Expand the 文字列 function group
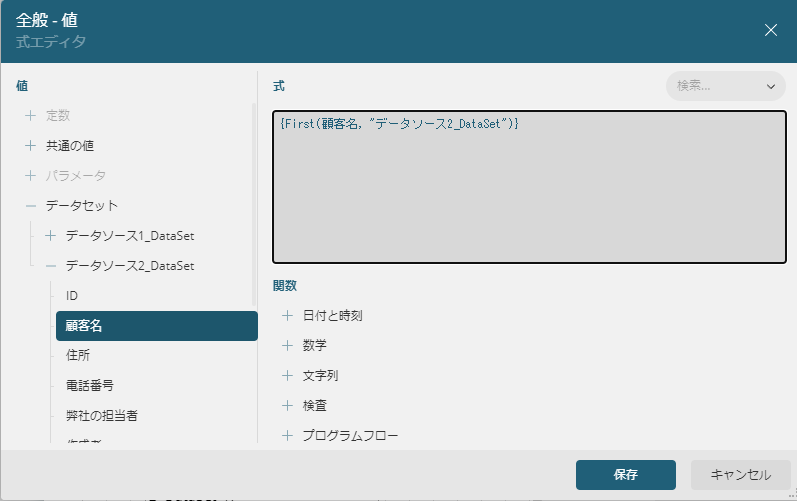Image resolution: width=797 pixels, height=501 pixels. pos(288,376)
